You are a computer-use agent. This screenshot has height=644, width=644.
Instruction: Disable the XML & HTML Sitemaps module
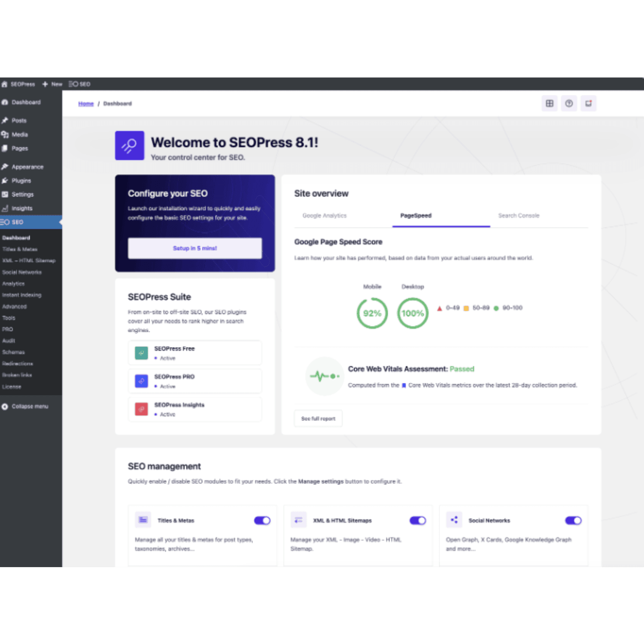[x=417, y=520]
